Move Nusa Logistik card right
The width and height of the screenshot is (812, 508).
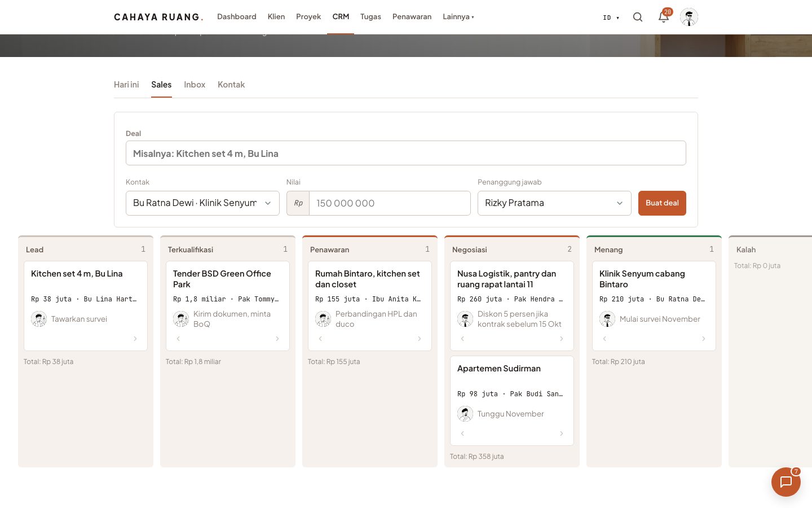tap(562, 339)
